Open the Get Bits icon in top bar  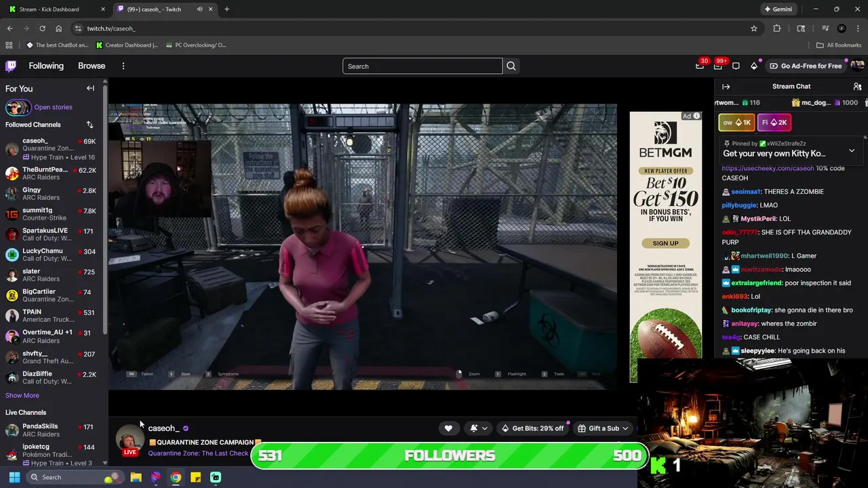pyautogui.click(x=754, y=66)
